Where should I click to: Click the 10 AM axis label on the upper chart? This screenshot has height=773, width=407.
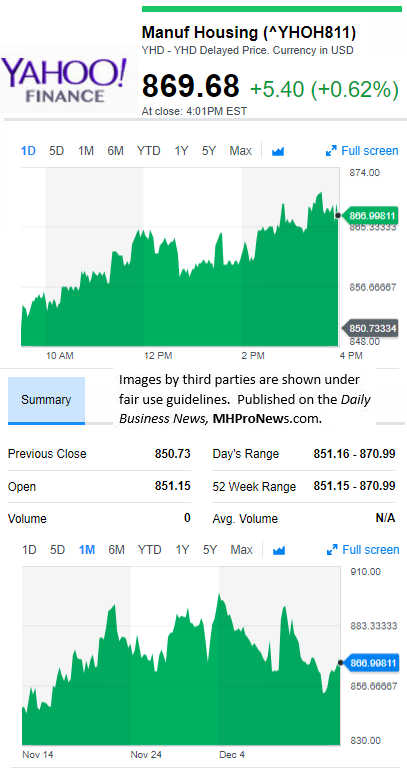pos(60,355)
